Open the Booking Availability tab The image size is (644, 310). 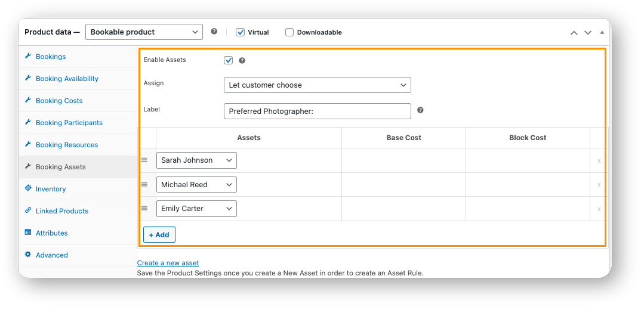point(78,79)
